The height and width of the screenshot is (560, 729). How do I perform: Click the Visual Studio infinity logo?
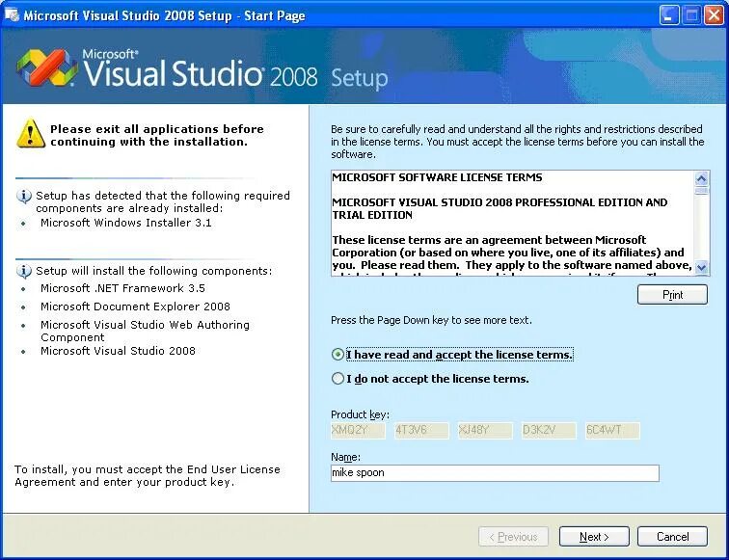click(x=47, y=67)
